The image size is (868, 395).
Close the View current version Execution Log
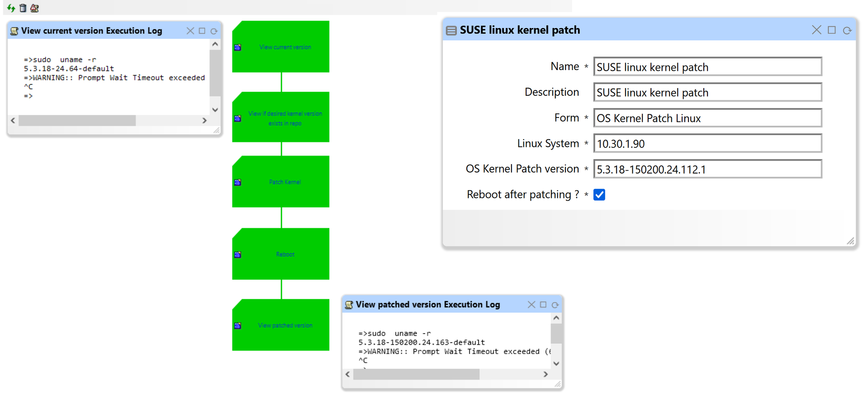(x=190, y=31)
